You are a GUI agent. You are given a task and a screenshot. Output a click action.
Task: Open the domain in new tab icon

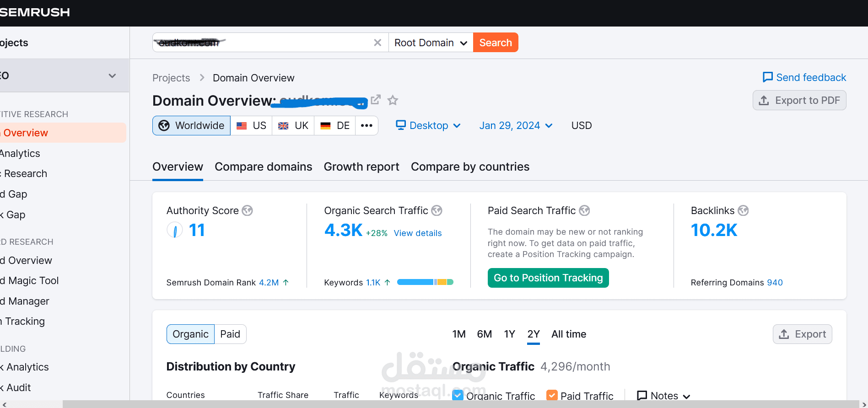click(x=376, y=100)
